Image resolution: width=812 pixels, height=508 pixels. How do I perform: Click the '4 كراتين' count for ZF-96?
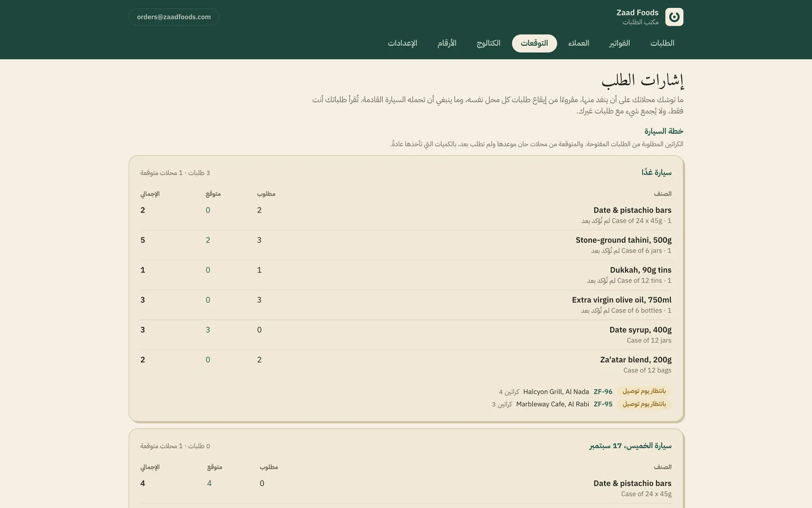point(509,392)
